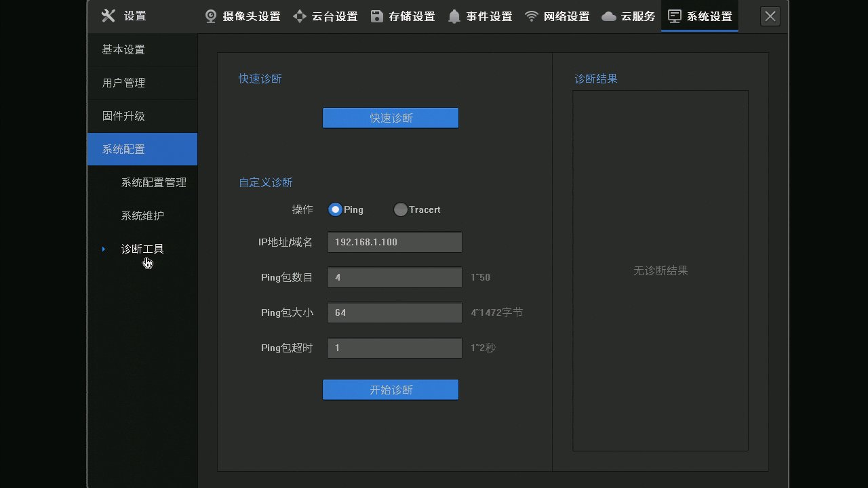Click the wrench settings icon in title bar
The width and height of the screenshot is (868, 488).
108,16
